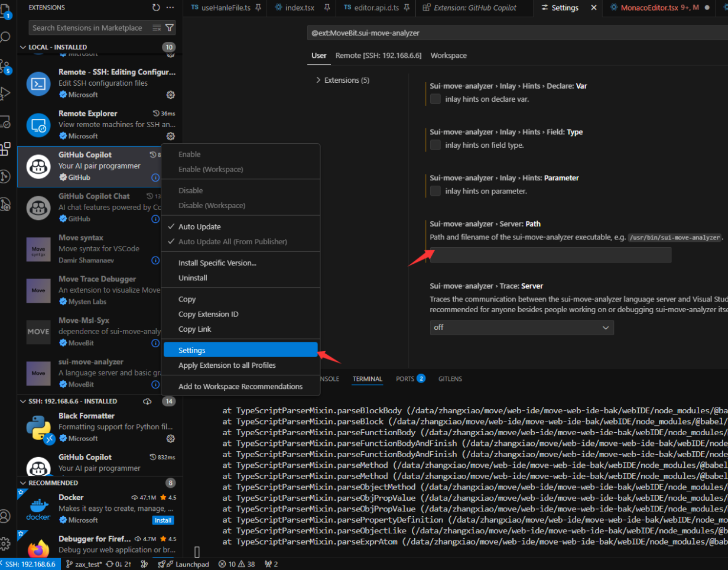
Task: Open the Source Control view with badge 5
Action: tap(5, 66)
